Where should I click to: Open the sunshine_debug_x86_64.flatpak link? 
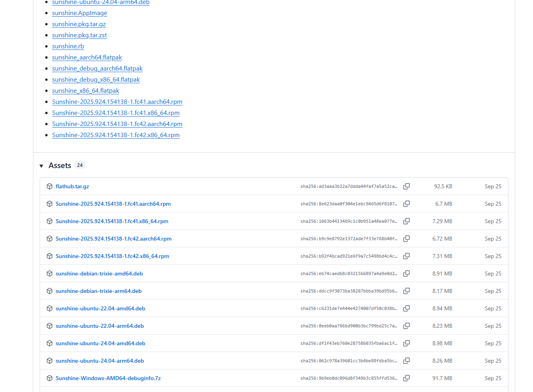click(96, 79)
